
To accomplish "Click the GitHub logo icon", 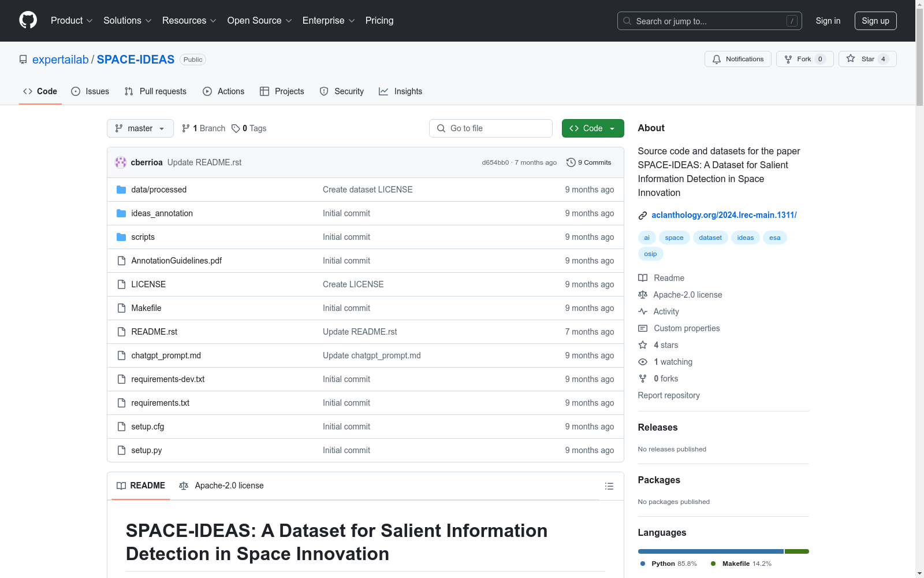I will coord(28,20).
